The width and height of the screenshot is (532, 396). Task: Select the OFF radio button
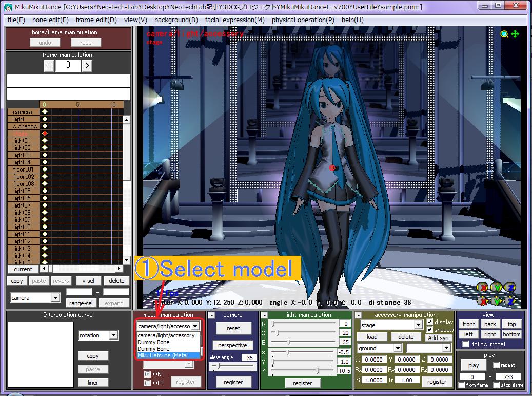click(148, 383)
